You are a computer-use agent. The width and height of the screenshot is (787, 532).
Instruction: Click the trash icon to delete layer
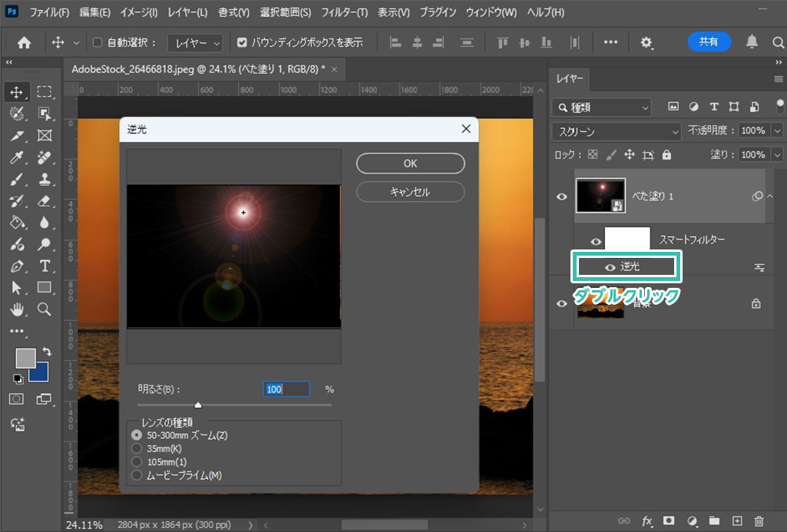759,521
